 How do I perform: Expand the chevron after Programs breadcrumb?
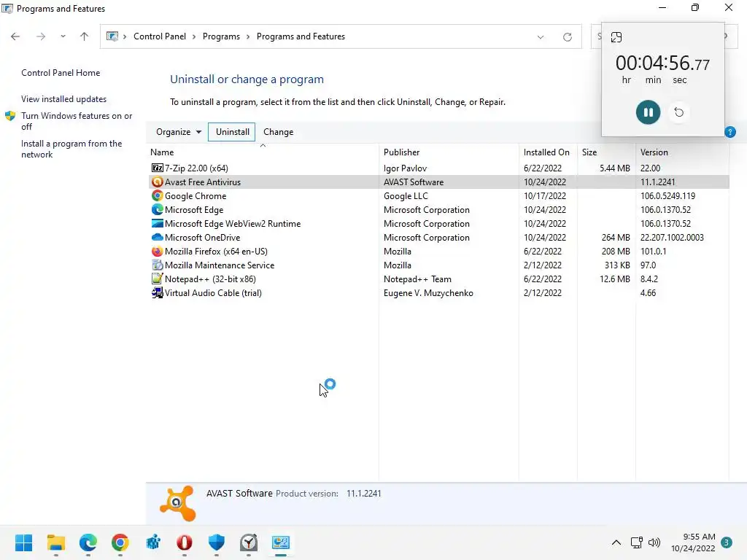(x=248, y=36)
